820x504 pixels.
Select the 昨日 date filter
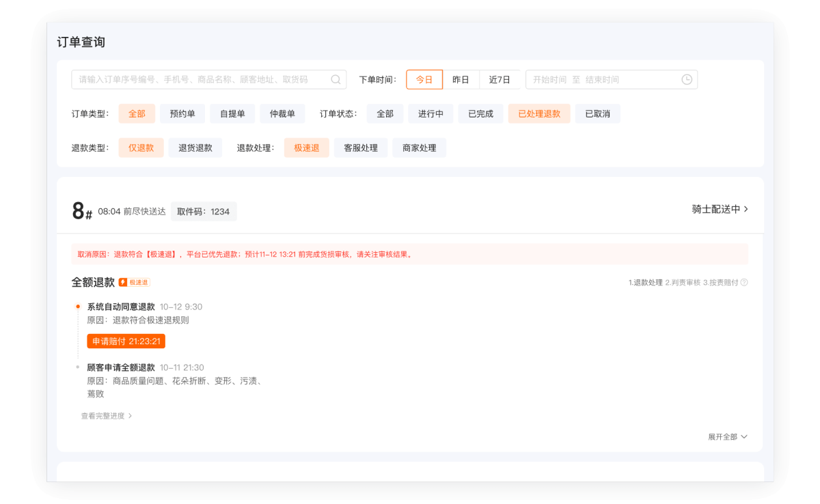point(461,79)
